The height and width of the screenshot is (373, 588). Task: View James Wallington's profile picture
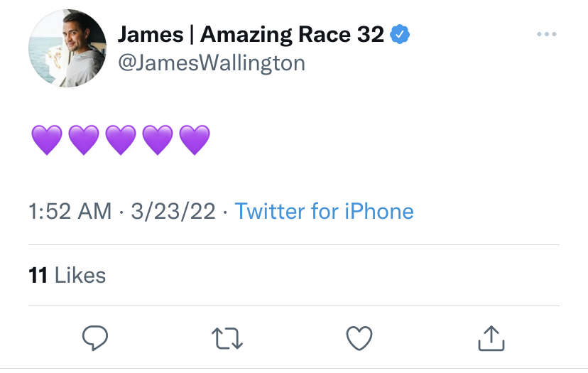[67, 48]
